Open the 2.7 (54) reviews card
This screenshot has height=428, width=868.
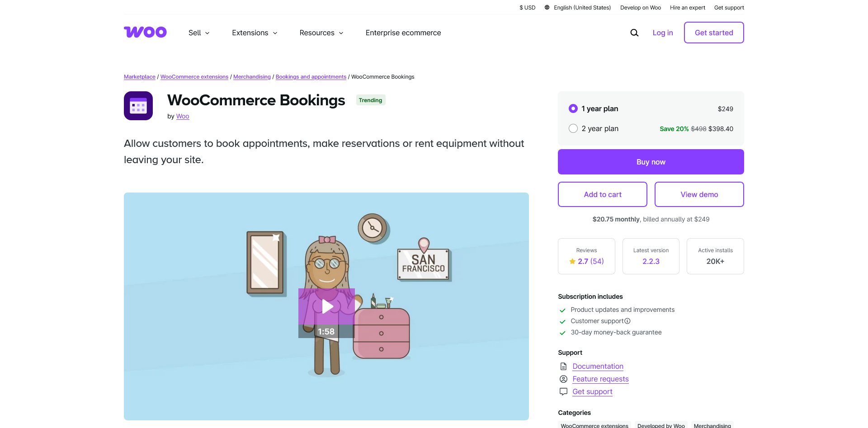pos(586,256)
